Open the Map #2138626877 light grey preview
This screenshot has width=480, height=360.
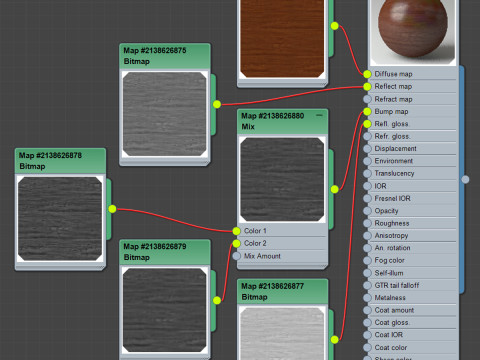[282, 333]
